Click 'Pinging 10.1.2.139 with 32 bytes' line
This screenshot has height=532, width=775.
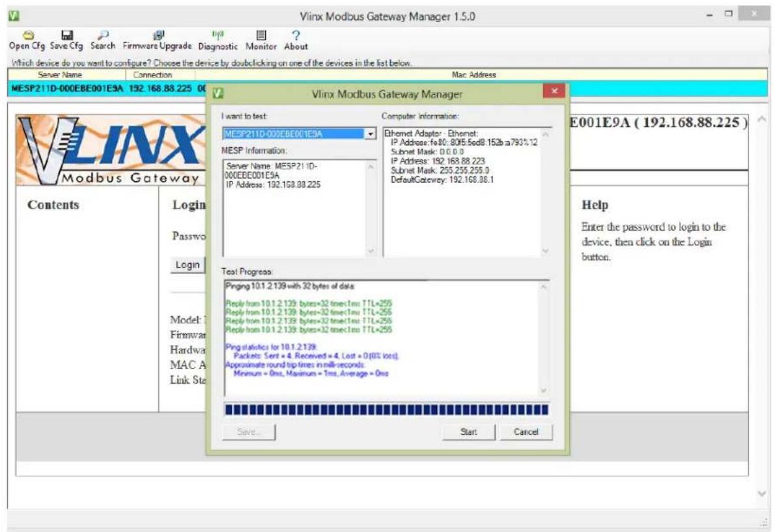point(290,286)
